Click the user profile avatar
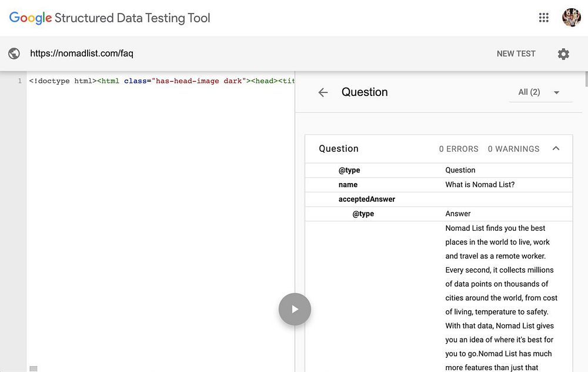This screenshot has height=372, width=588. point(572,18)
